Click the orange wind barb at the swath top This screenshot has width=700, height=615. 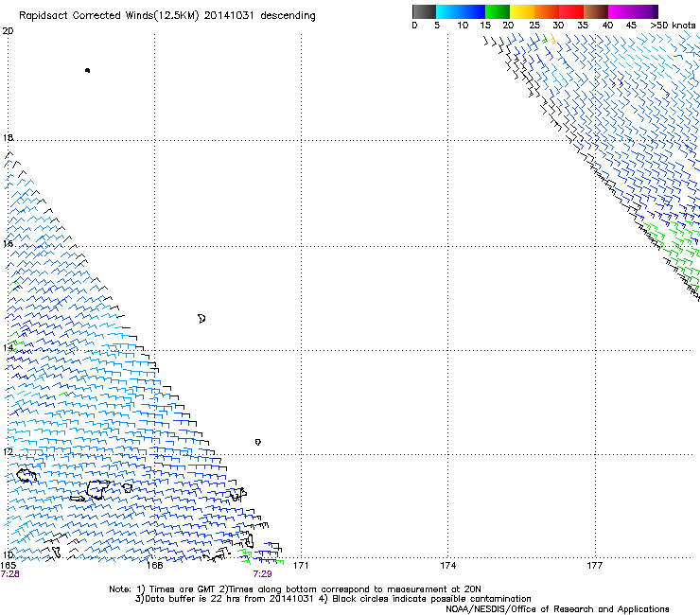pos(553,40)
